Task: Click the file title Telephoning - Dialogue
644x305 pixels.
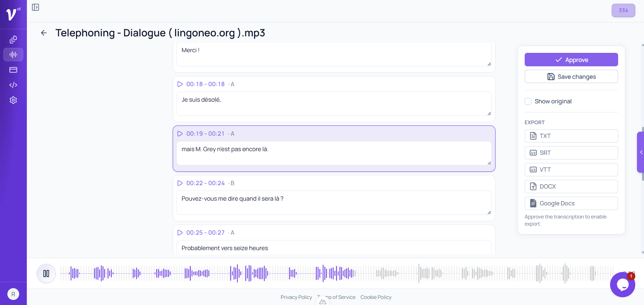Action: 160,33
